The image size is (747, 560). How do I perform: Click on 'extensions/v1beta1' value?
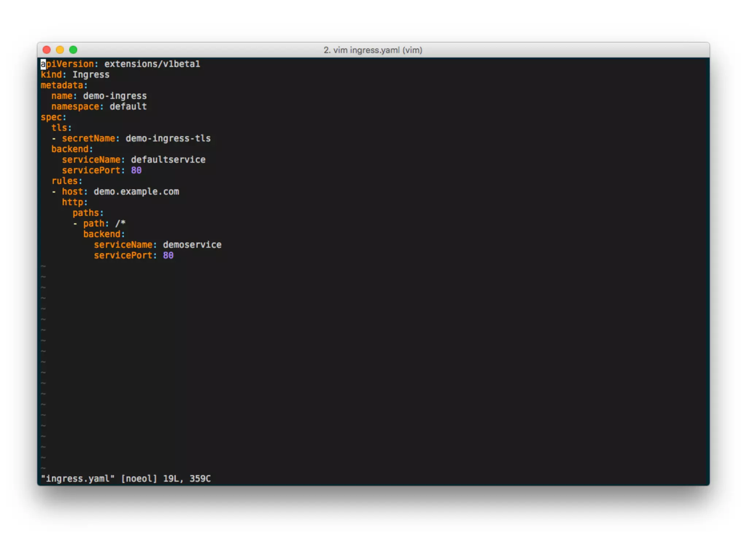(x=152, y=64)
